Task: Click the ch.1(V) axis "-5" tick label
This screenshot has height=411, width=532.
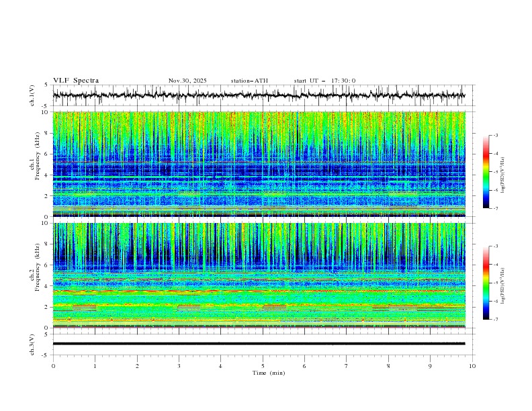Action: pyautogui.click(x=46, y=106)
